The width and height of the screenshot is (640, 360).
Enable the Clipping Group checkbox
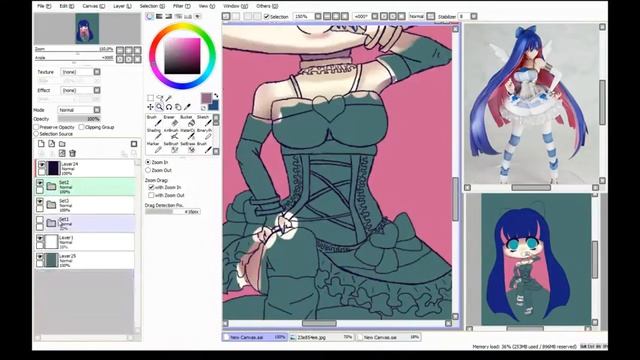click(81, 127)
